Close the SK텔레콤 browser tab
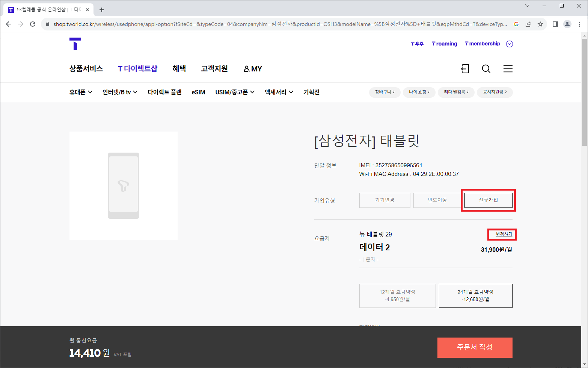 pos(87,10)
